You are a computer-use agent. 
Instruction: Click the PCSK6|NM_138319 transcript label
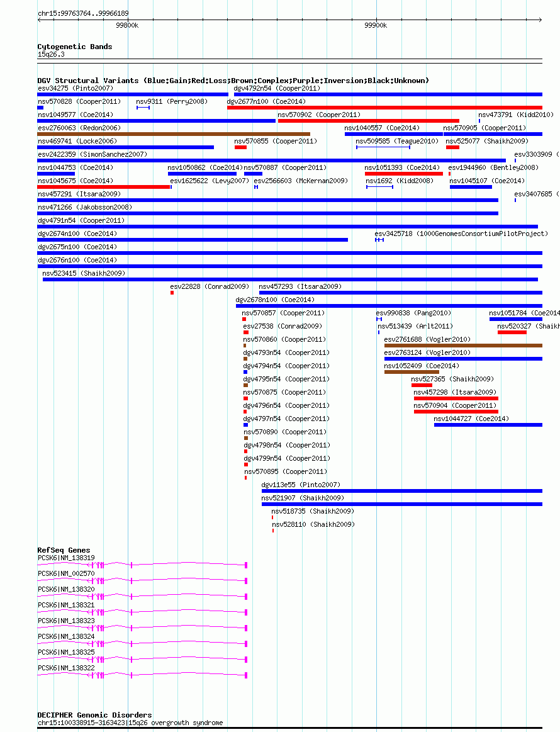(66, 558)
